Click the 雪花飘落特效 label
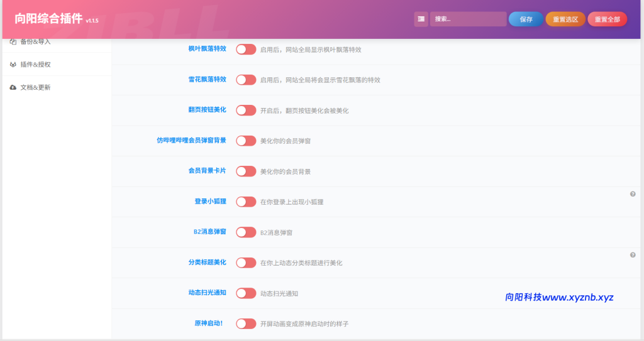Screen dimensions: 644x341 click(x=207, y=79)
